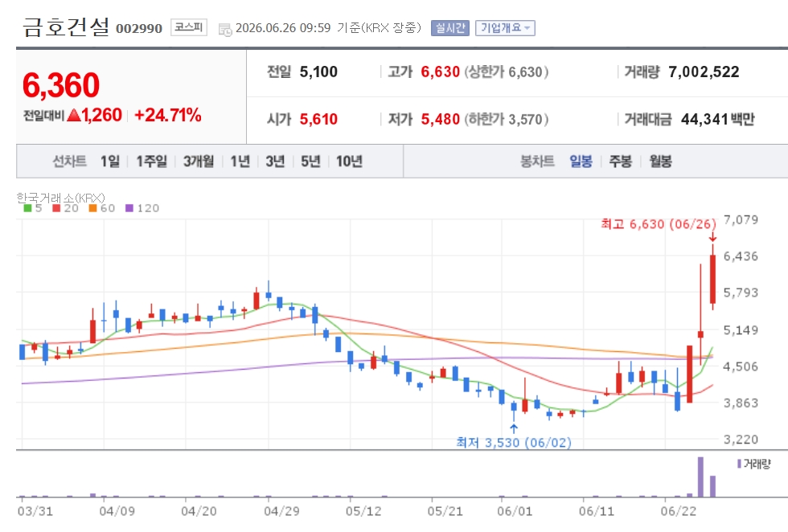Select the 일봉 daily candle chart
788x532 pixels.
581,162
